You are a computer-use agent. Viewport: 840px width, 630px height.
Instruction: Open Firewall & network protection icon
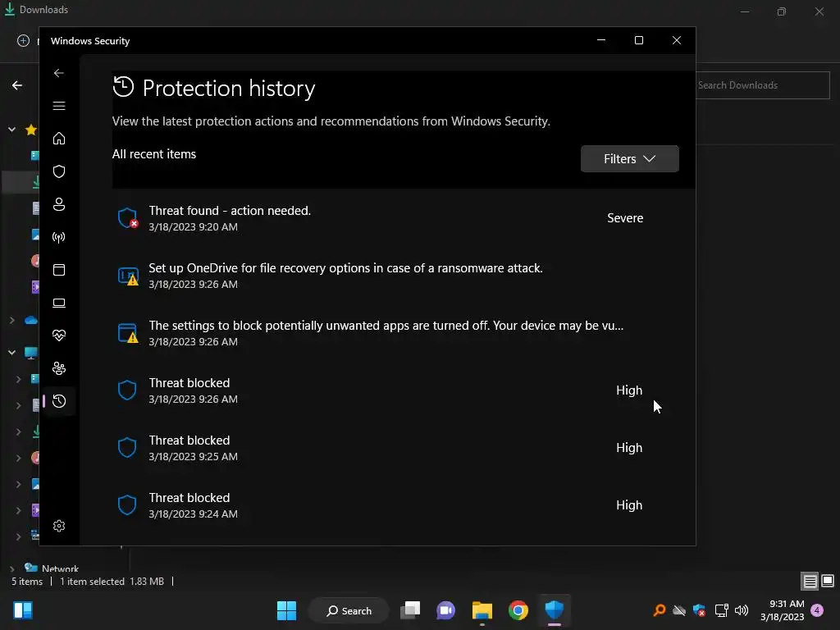[59, 237]
